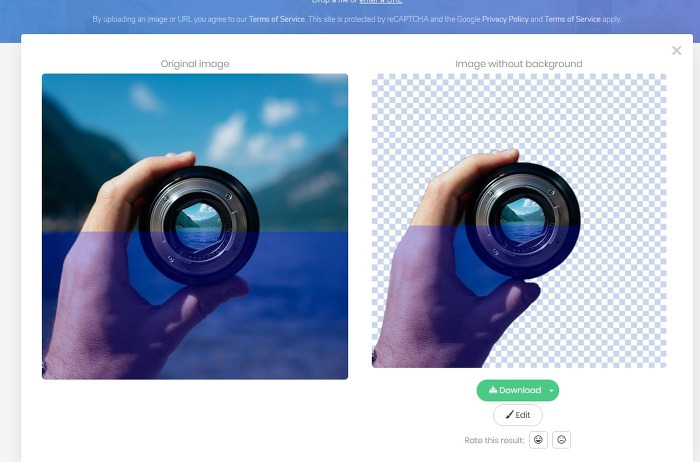Click the 'Original image' heading text
The height and width of the screenshot is (462, 700).
195,64
